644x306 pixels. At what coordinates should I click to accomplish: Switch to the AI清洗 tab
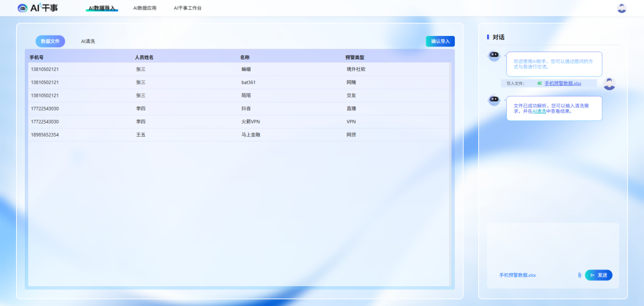pyautogui.click(x=88, y=41)
